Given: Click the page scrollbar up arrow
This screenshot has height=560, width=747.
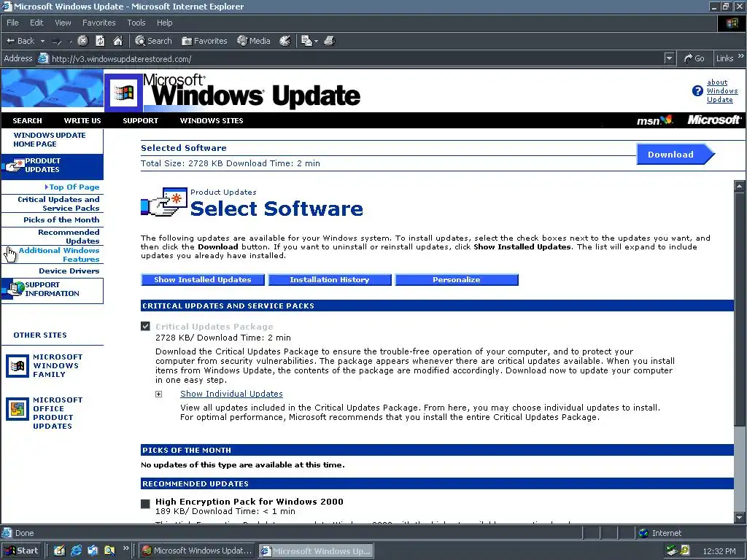Looking at the screenshot, I should tap(740, 186).
